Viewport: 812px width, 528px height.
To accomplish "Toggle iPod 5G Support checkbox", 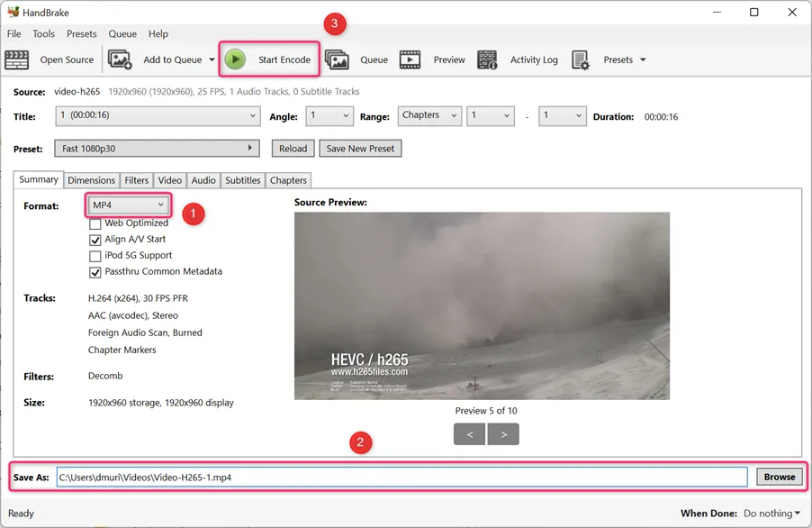I will (95, 256).
